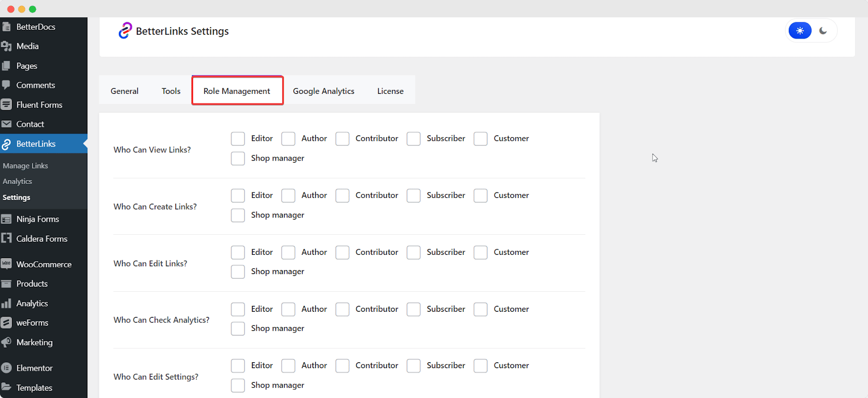Switch to light mode sun toggle

point(800,31)
